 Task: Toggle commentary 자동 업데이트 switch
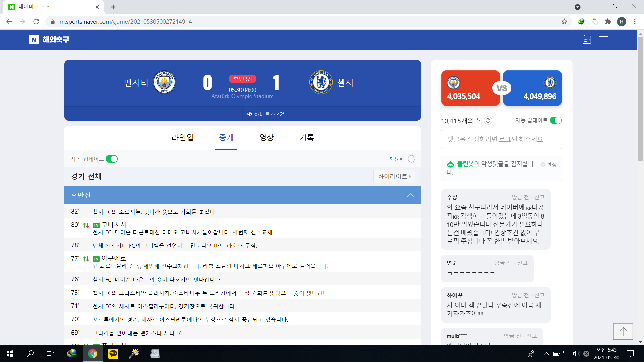[x=112, y=159]
